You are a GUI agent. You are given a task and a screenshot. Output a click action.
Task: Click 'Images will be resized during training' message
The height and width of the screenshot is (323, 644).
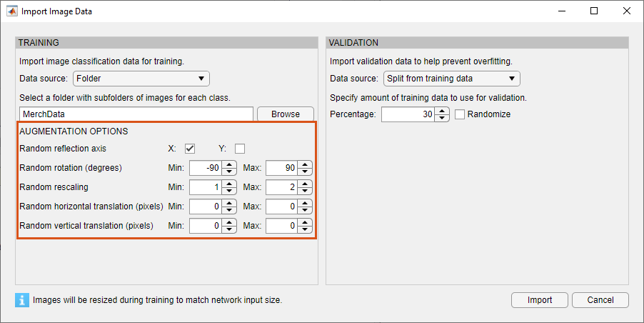(157, 300)
